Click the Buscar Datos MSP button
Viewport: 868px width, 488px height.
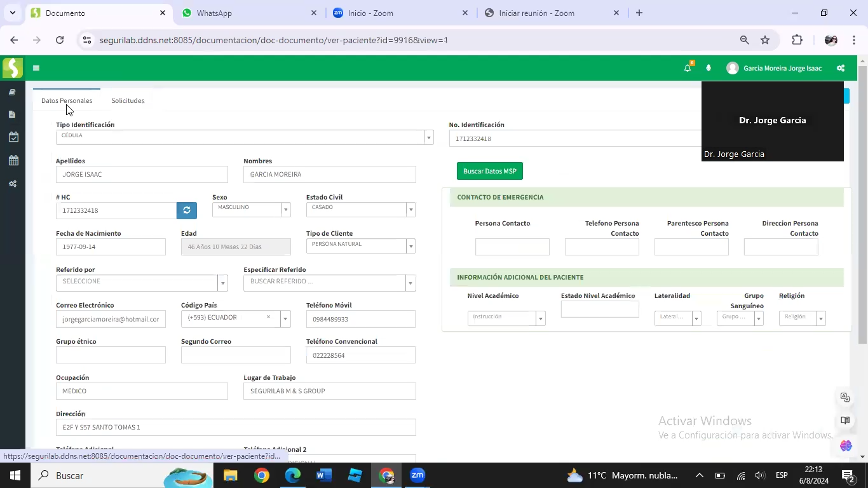(490, 171)
